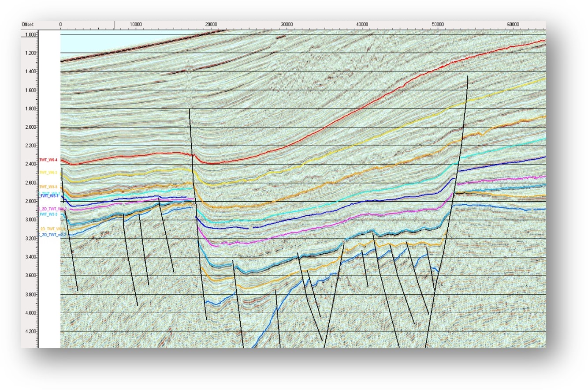Click the 3.600 time axis value
This screenshot has width=588, height=390.
click(31, 275)
